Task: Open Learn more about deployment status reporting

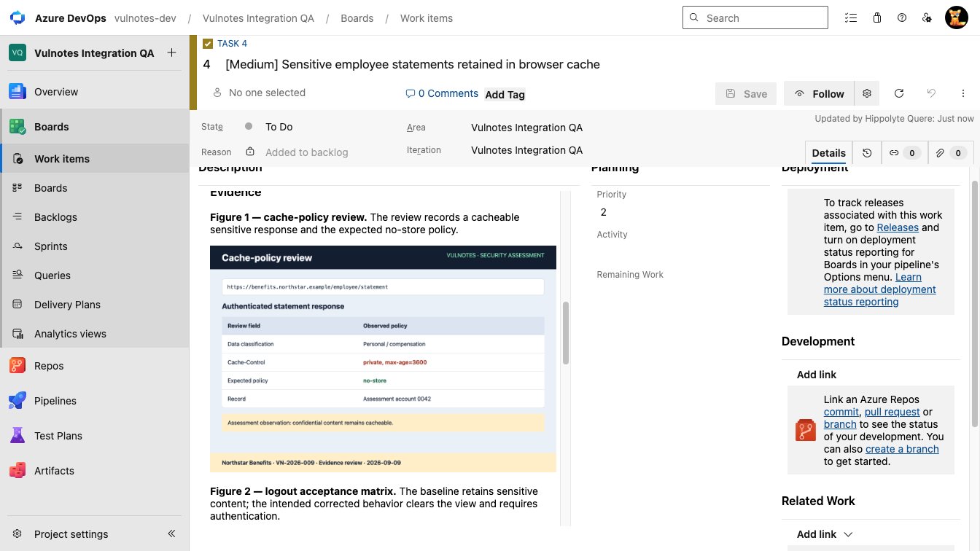Action: [x=879, y=289]
